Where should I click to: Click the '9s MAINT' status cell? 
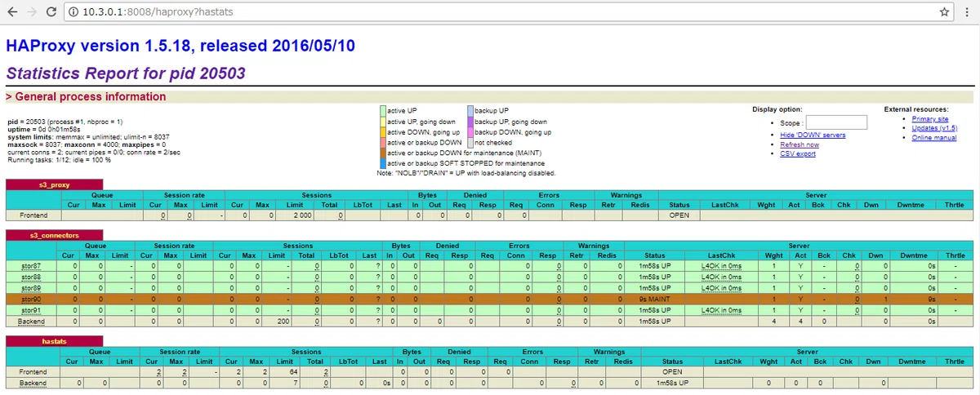coord(655,300)
